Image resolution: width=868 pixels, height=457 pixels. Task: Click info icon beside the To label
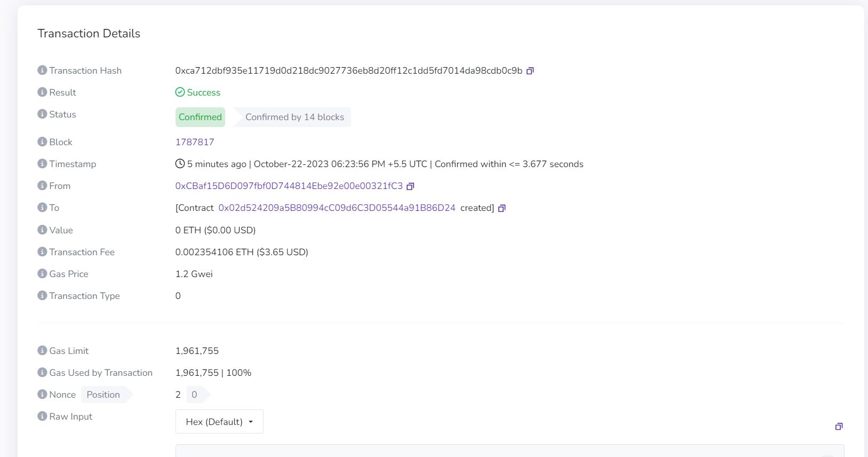(42, 207)
